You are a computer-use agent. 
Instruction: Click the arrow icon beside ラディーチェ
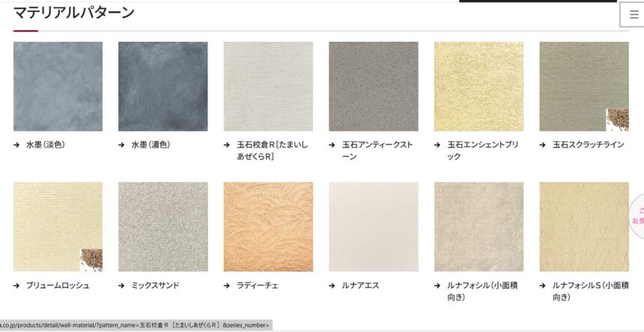click(x=227, y=285)
